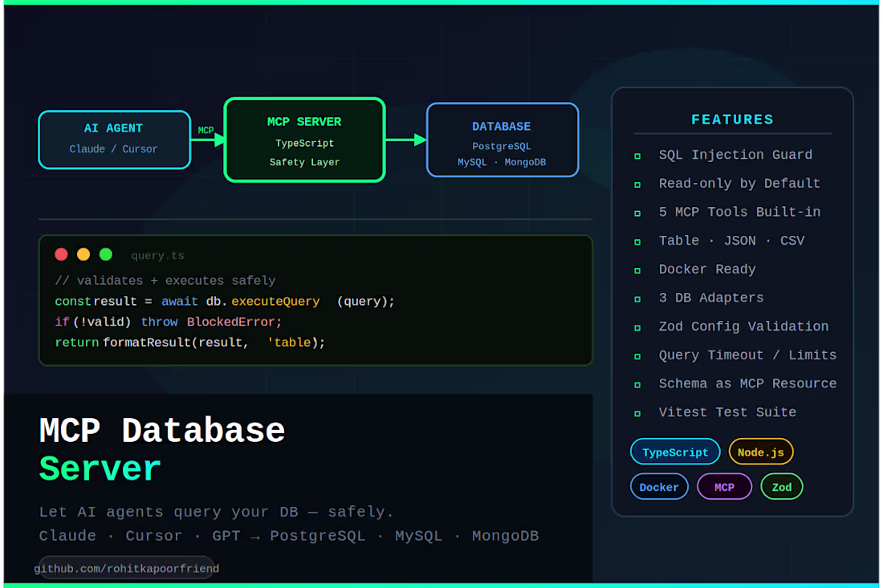
Task: Click the MCP Database title text
Action: click(162, 431)
